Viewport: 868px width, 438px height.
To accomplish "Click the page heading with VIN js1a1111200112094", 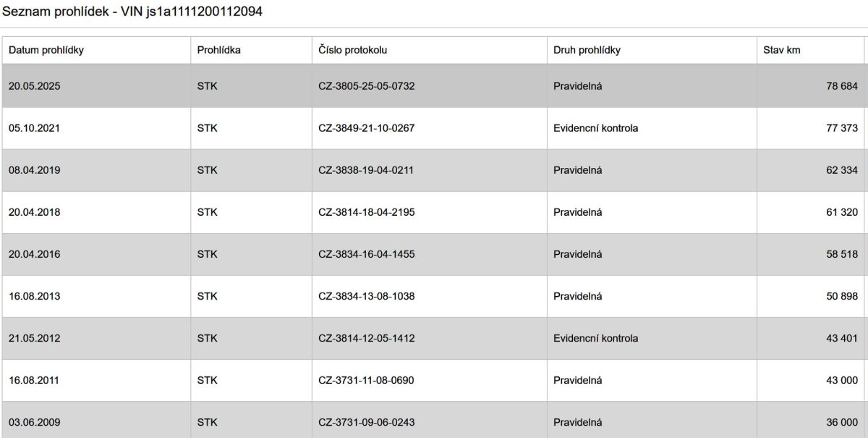I will [x=132, y=12].
